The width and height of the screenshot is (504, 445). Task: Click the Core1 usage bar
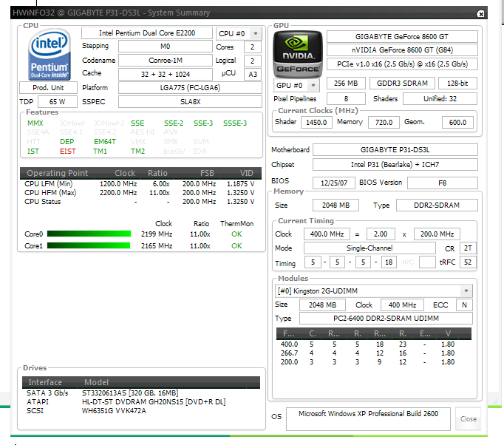89,245
